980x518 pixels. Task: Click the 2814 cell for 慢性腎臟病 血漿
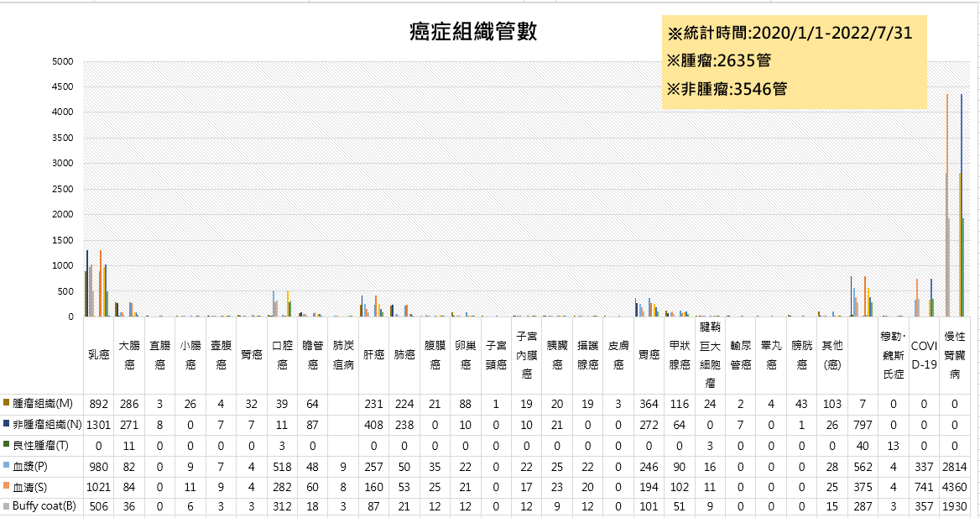tap(954, 467)
